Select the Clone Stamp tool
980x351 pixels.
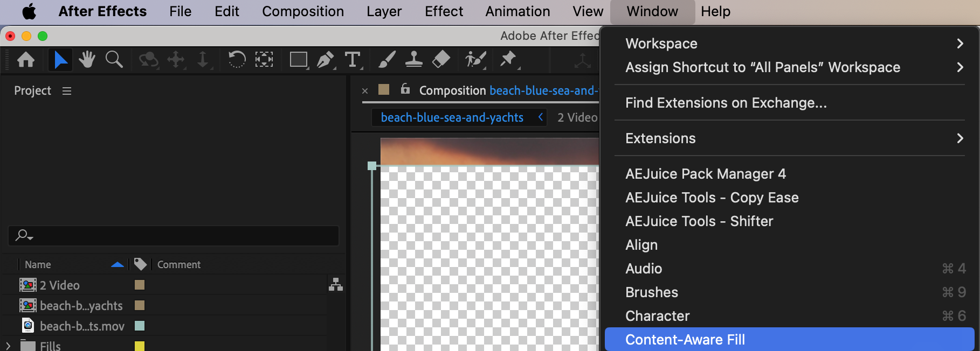(413, 59)
